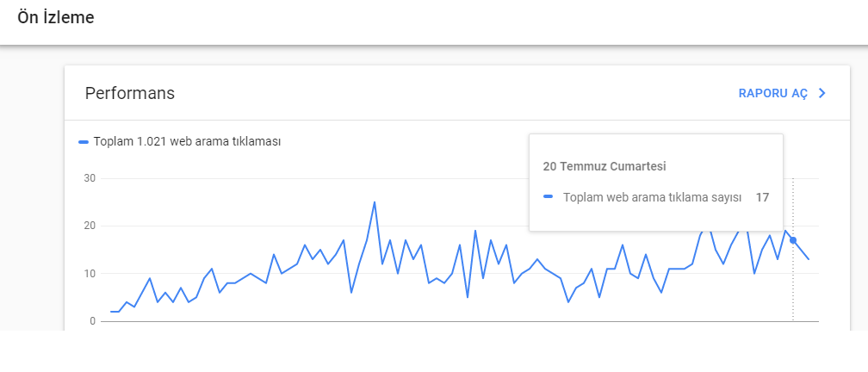868x372 pixels.
Task: Click the highlighted 20 Temmuz data point
Action: tap(793, 240)
